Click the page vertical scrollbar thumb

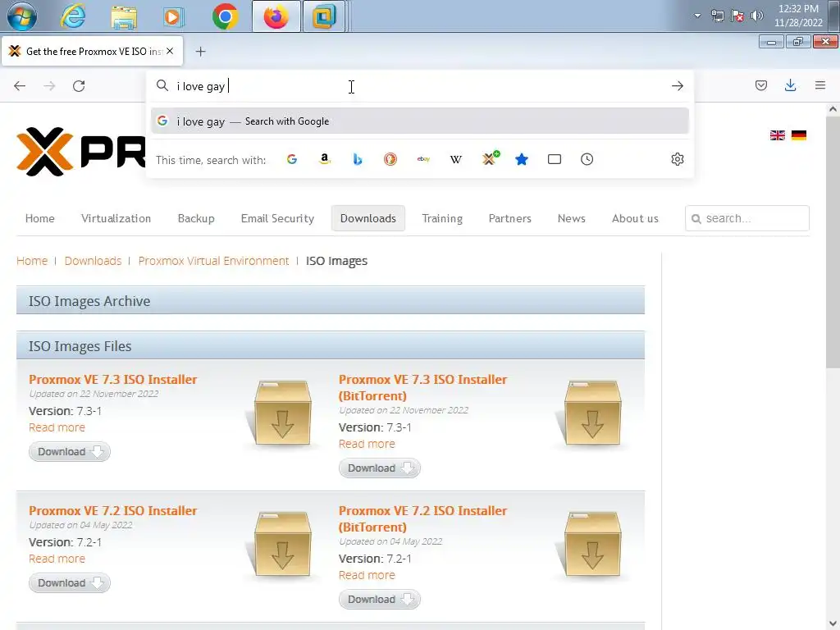point(833,241)
